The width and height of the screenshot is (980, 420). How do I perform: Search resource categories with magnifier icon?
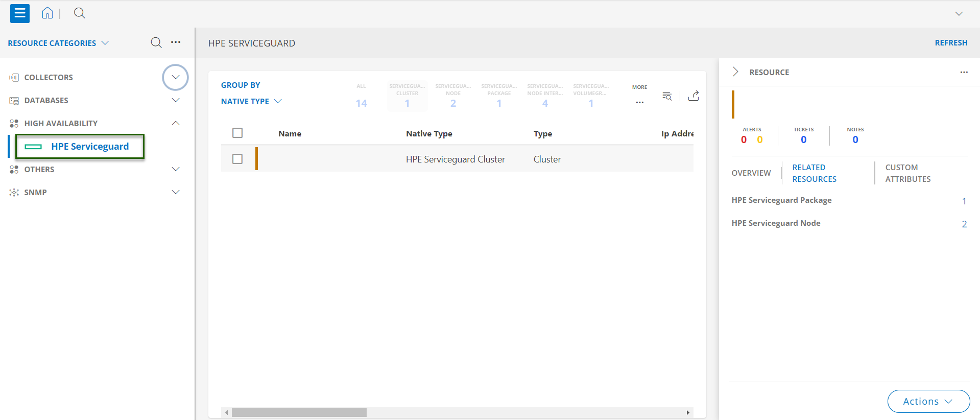pyautogui.click(x=156, y=42)
